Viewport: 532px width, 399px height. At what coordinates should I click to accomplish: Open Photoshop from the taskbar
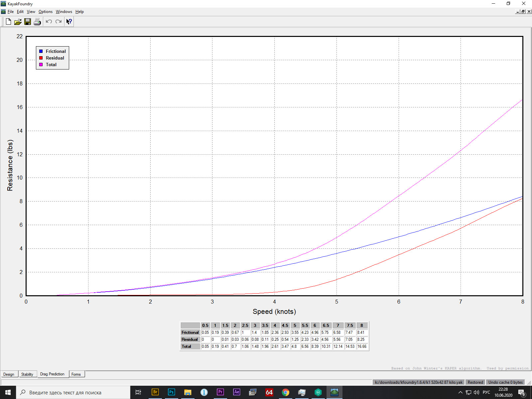(x=171, y=392)
